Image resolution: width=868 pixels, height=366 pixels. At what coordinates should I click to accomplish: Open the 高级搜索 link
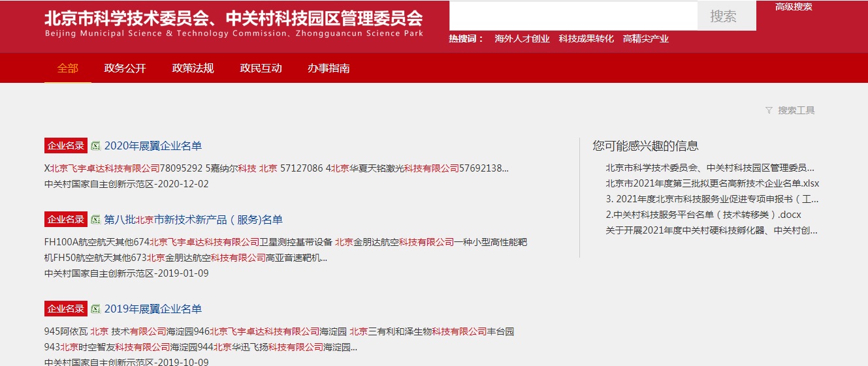(794, 7)
